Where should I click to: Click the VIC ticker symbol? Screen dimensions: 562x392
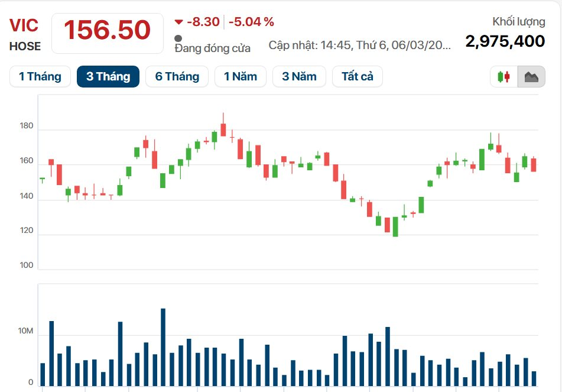click(24, 25)
